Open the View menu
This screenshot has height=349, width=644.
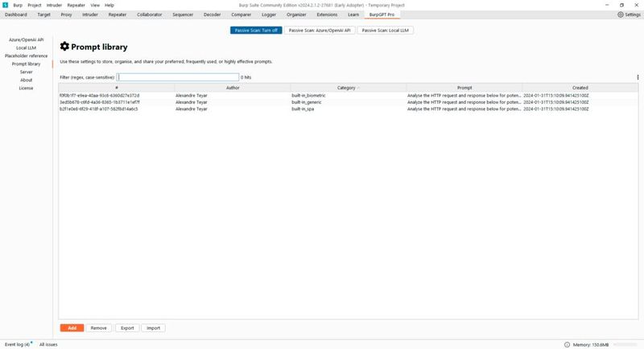[x=95, y=6]
